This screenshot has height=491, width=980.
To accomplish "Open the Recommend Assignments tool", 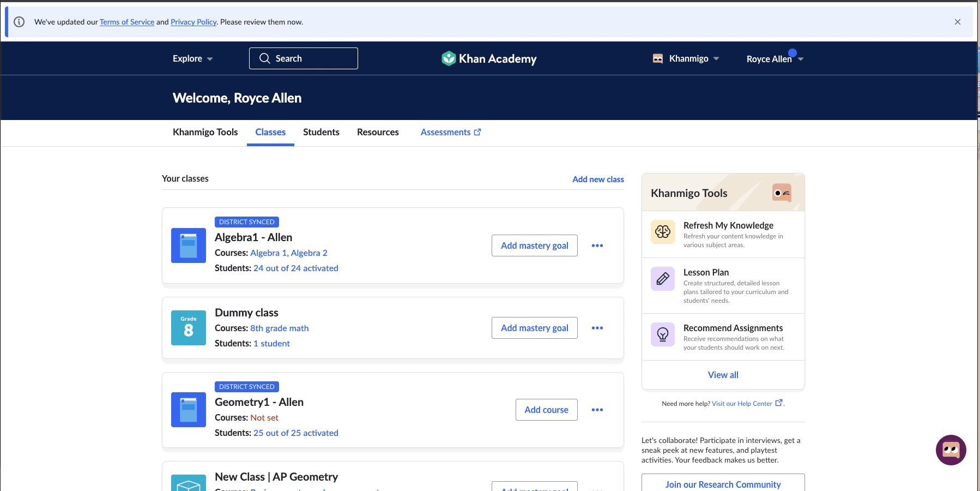I will tap(723, 337).
